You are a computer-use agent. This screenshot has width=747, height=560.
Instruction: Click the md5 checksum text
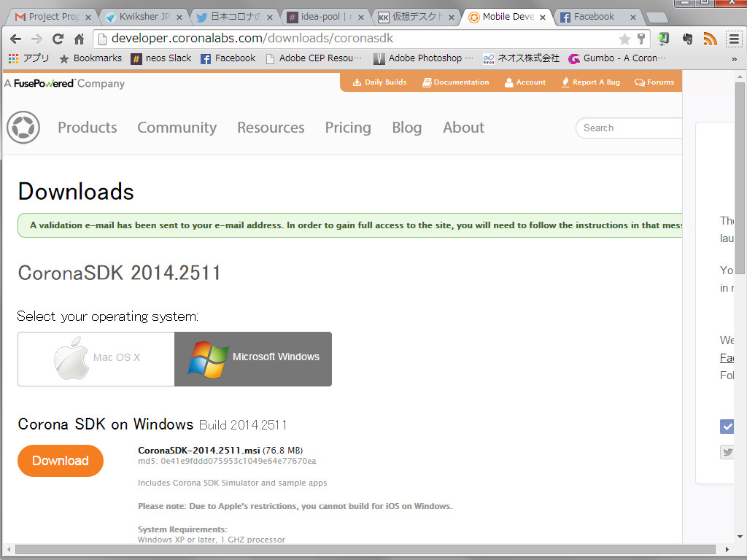tap(227, 461)
